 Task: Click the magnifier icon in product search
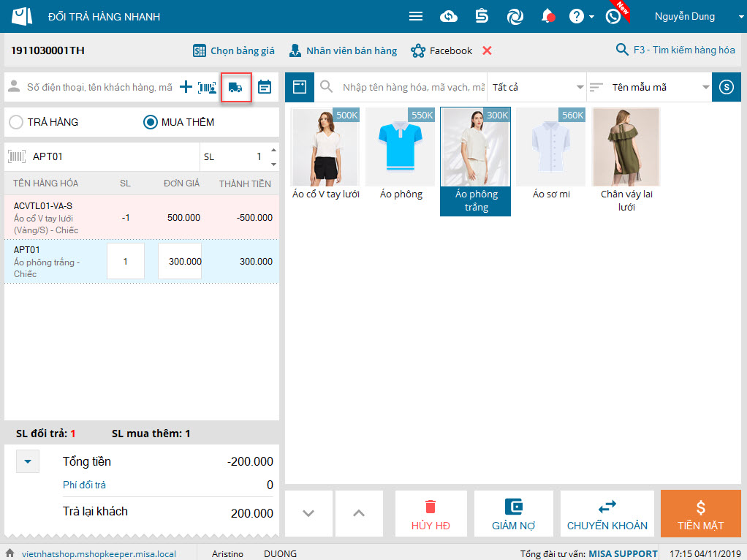coord(326,87)
